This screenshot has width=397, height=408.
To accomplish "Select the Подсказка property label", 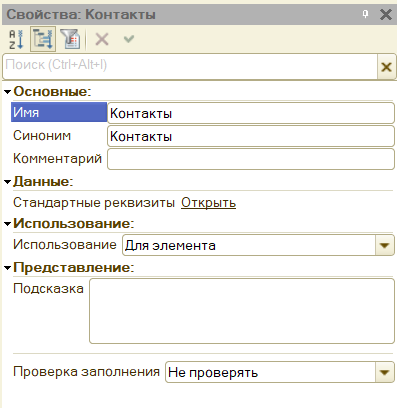I will click(48, 289).
